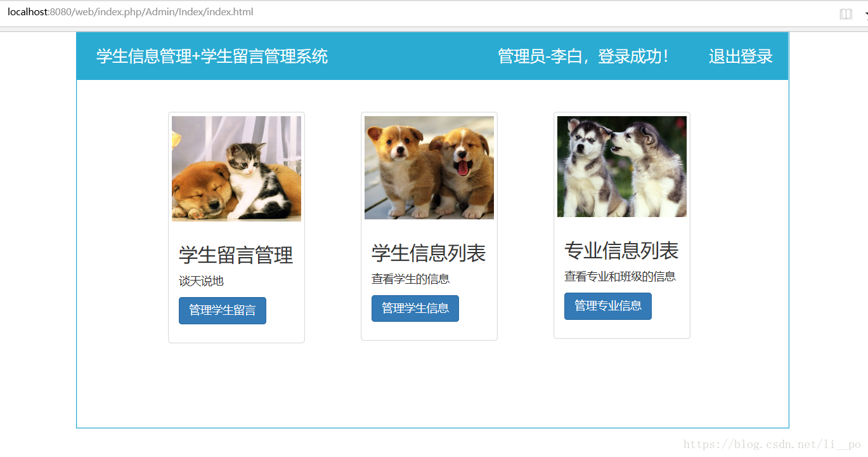Click the 退出登录 link
The width and height of the screenshot is (868, 457).
point(741,56)
